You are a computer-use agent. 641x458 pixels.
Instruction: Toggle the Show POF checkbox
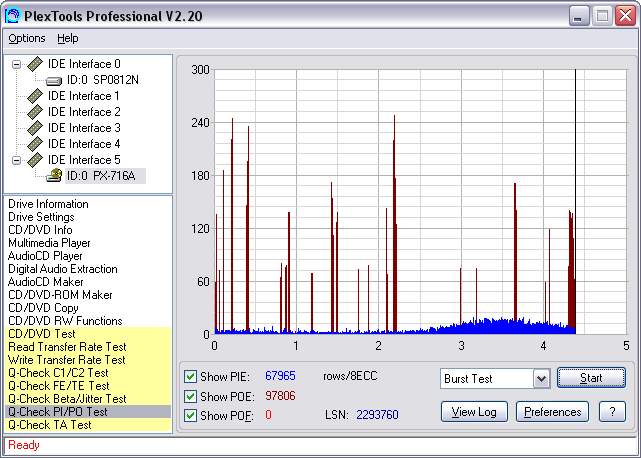coord(190,415)
